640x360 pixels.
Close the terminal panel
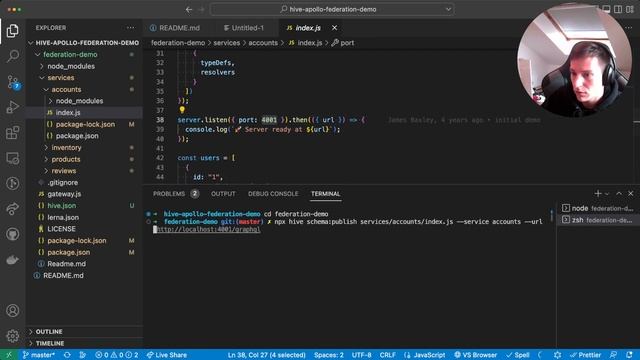[x=631, y=193]
